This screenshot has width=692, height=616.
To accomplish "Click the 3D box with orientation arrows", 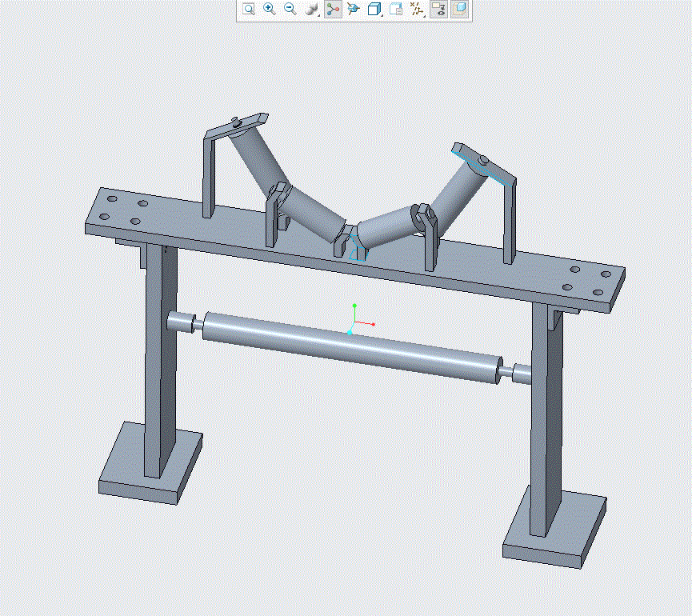I will [x=353, y=9].
